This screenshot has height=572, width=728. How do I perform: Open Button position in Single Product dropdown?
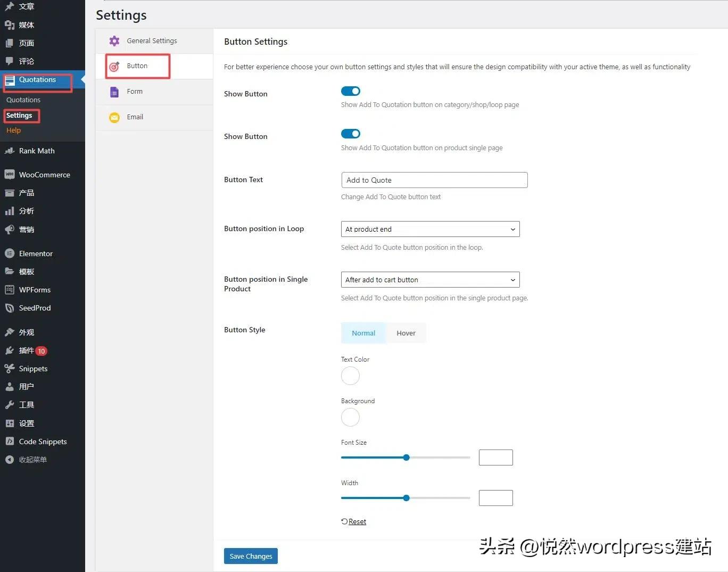coord(431,280)
